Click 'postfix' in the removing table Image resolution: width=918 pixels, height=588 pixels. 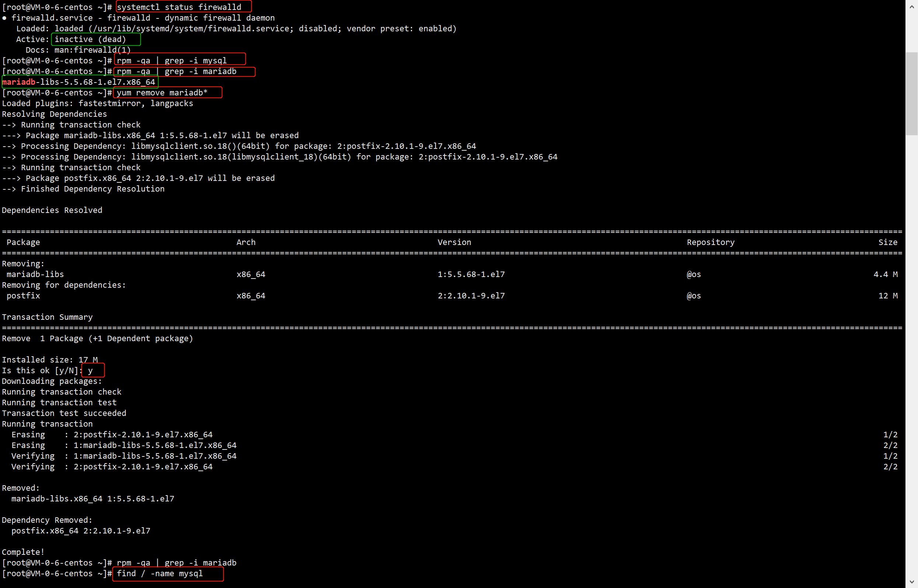click(x=23, y=295)
